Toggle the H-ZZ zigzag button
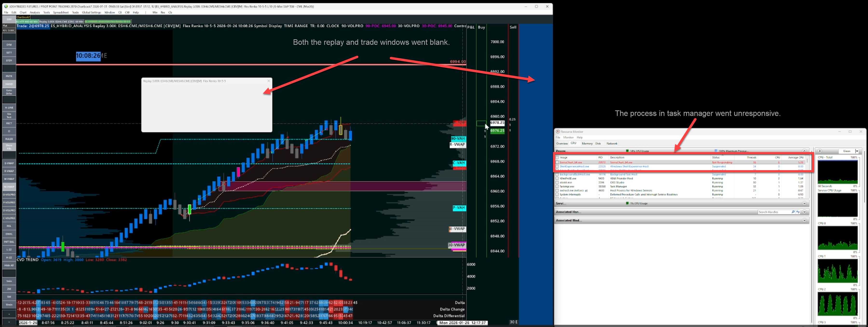868x327 pixels. [9, 258]
